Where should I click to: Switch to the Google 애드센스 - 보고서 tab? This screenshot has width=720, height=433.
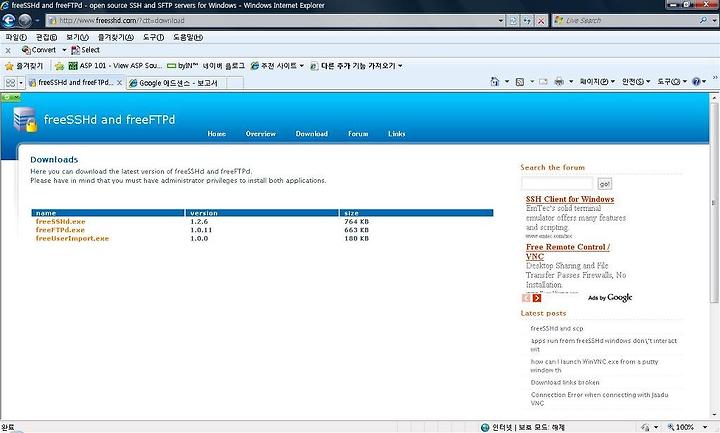[176, 83]
